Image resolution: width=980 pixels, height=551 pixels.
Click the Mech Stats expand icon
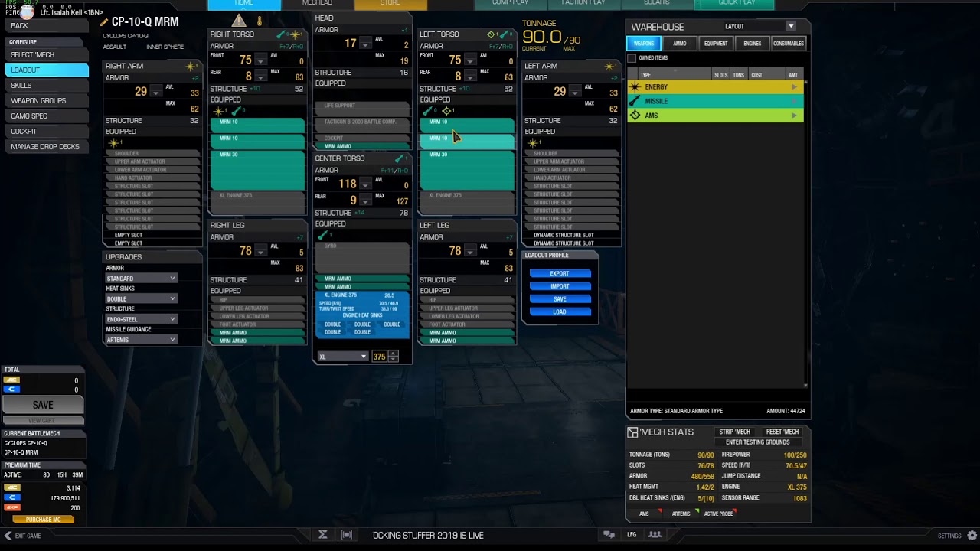pyautogui.click(x=632, y=432)
